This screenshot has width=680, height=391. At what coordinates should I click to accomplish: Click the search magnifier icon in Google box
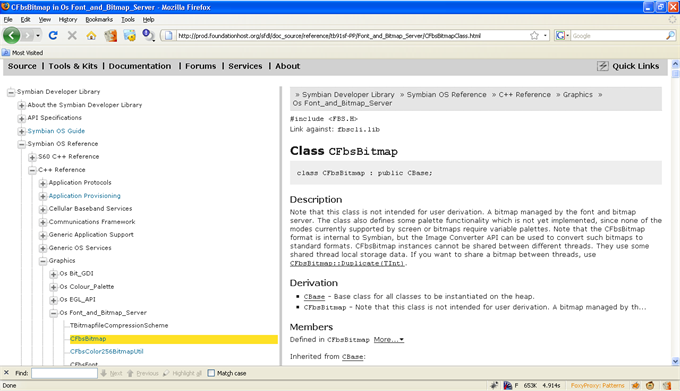coord(670,36)
